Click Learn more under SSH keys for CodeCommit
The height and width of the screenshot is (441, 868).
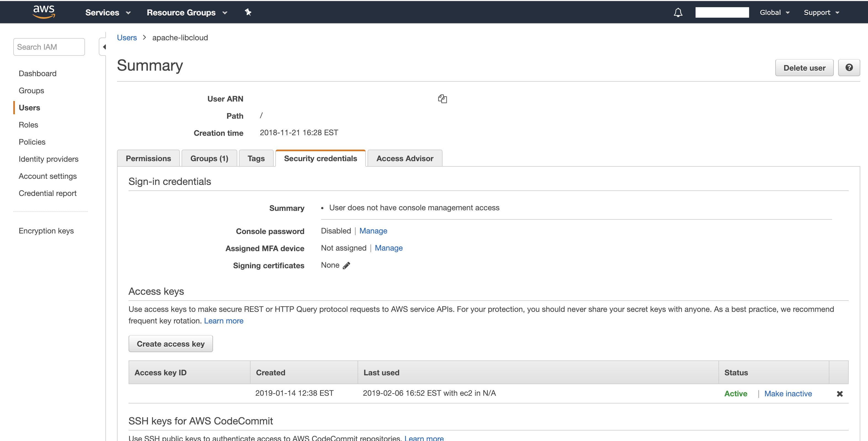pyautogui.click(x=424, y=438)
